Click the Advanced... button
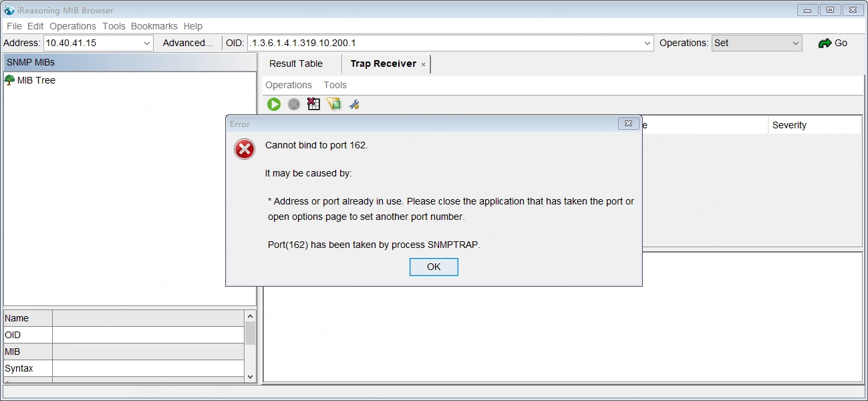Image resolution: width=868 pixels, height=401 pixels. (x=188, y=43)
